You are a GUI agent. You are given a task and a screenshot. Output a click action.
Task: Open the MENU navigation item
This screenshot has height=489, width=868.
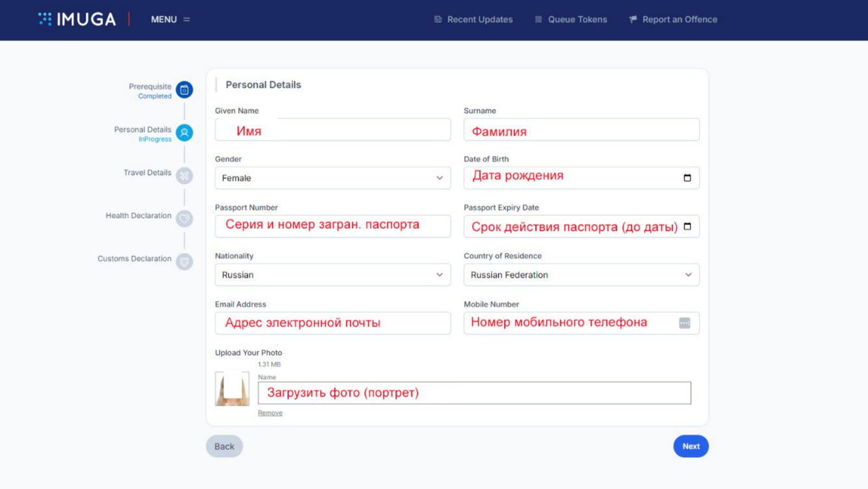point(170,20)
